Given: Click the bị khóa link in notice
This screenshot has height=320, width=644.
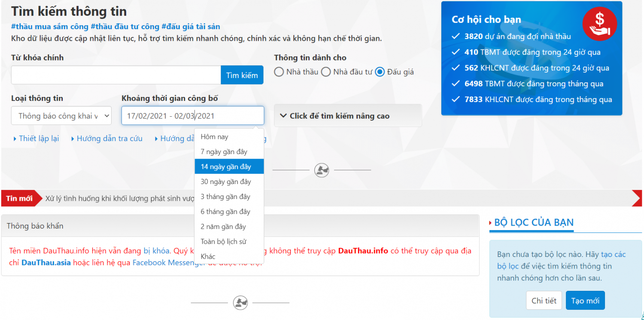Looking at the screenshot, I should tap(157, 251).
